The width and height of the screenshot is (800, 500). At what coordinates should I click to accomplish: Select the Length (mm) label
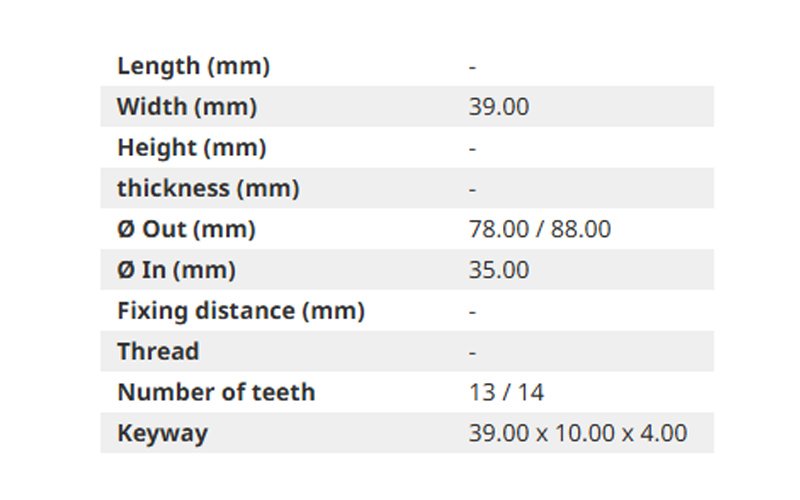[193, 66]
